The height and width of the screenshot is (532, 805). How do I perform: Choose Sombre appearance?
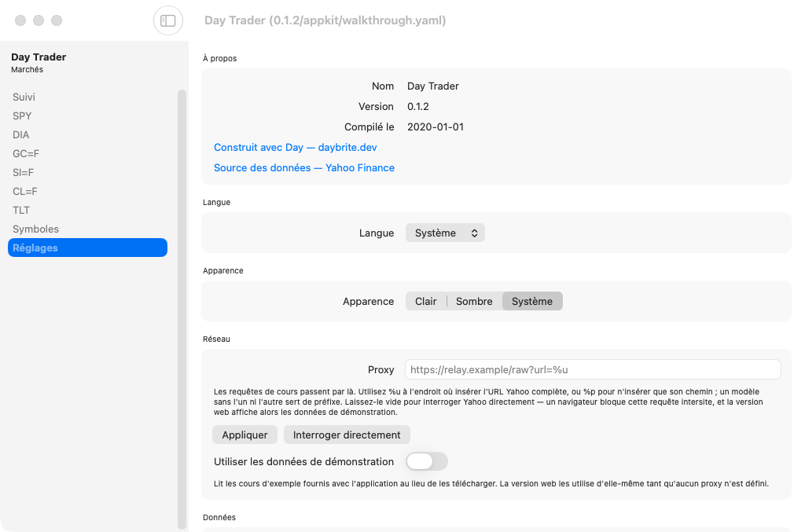coord(474,301)
